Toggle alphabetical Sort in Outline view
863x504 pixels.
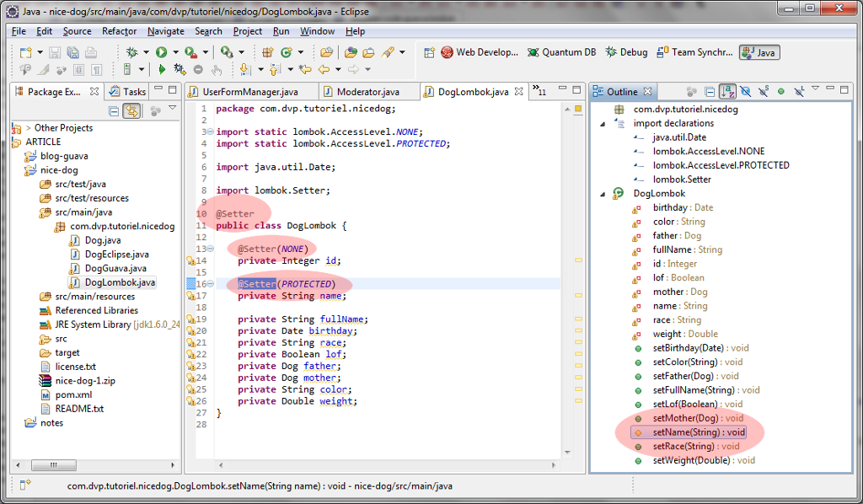[727, 91]
